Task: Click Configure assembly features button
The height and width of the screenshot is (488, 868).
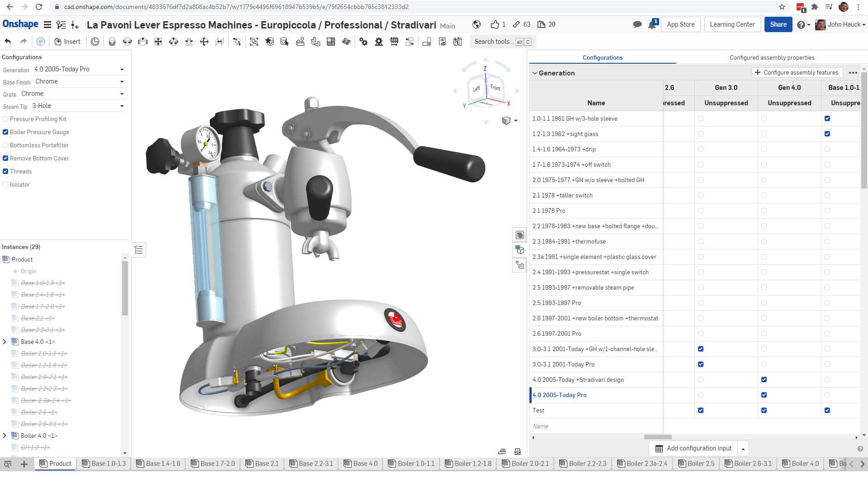Action: point(797,72)
